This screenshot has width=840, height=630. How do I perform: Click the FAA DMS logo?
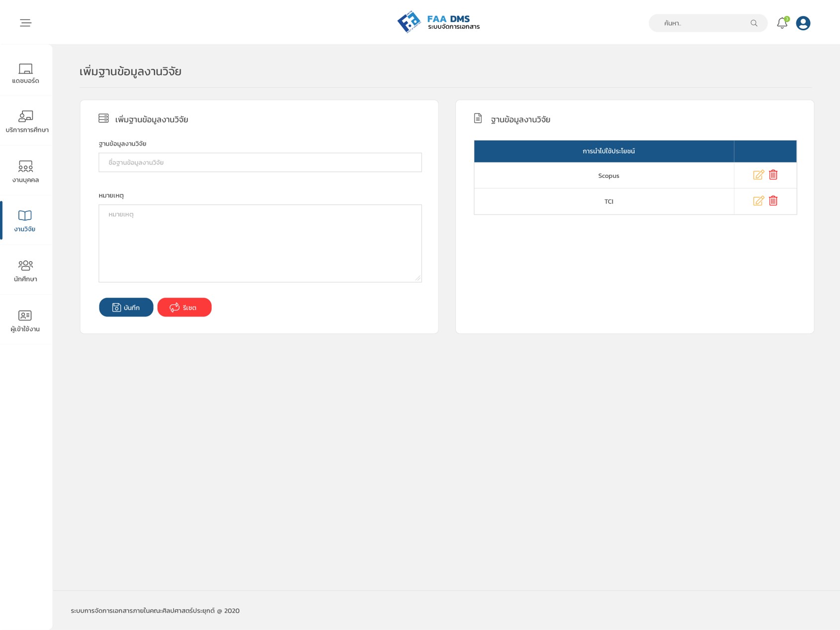(438, 22)
